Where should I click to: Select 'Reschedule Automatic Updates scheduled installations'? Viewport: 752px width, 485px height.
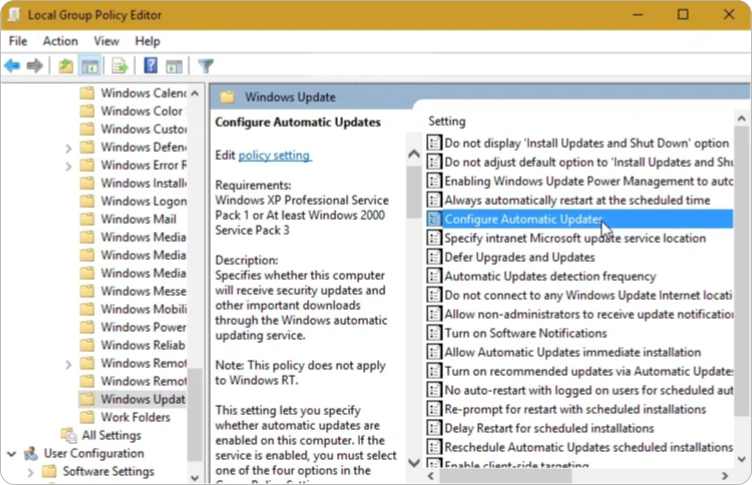pos(588,447)
